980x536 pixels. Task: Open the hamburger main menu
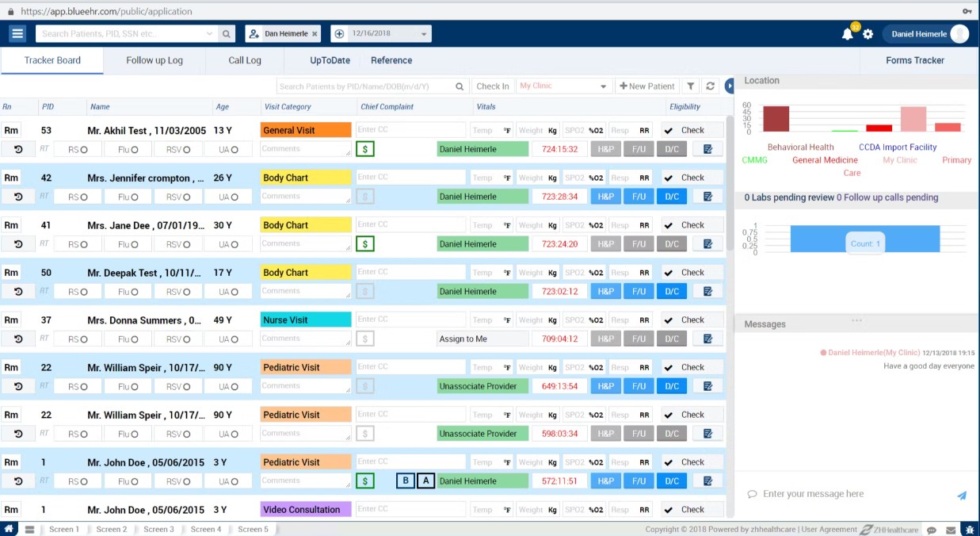(17, 33)
